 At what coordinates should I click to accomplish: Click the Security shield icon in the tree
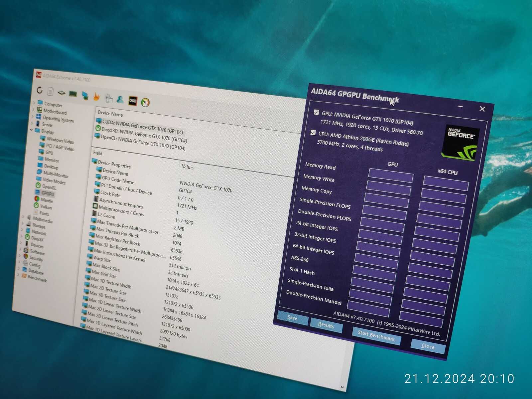coord(26,256)
